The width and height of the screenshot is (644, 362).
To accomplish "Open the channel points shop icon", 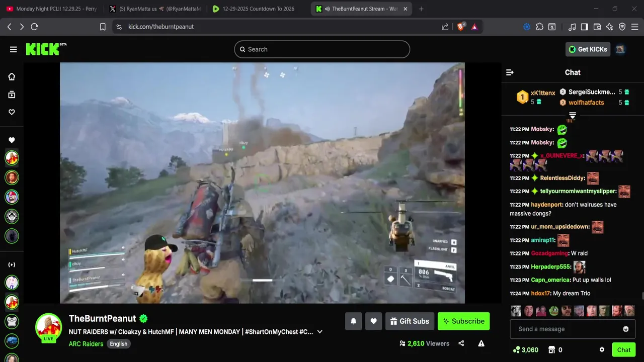I will point(551,349).
